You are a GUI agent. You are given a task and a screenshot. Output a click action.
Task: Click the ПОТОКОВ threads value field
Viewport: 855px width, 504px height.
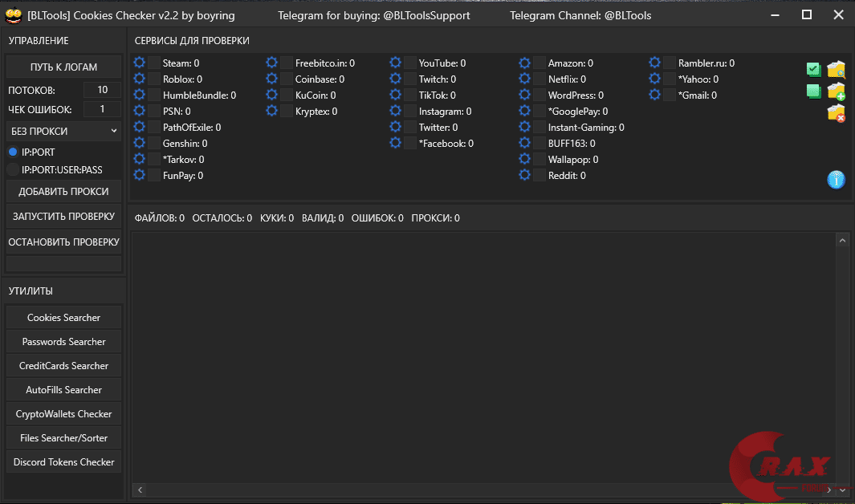pos(102,90)
